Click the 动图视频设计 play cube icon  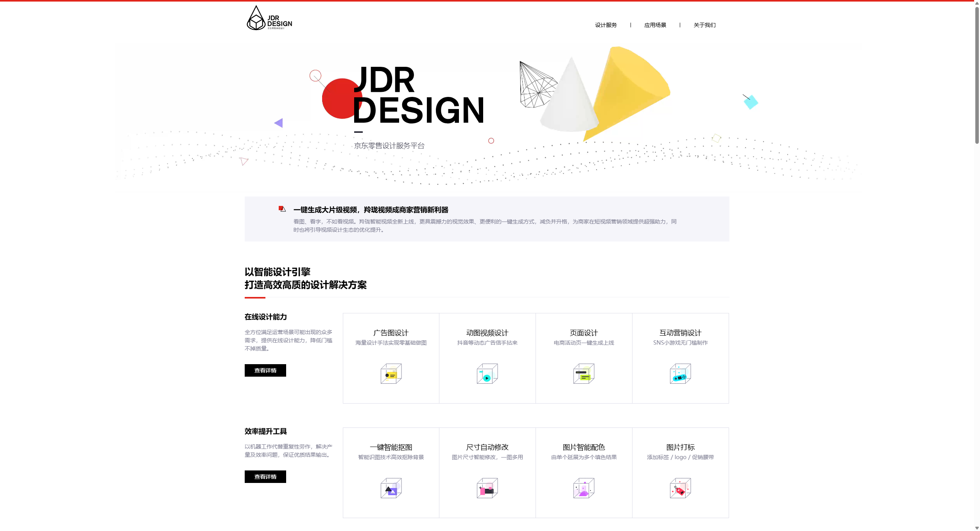click(x=487, y=374)
